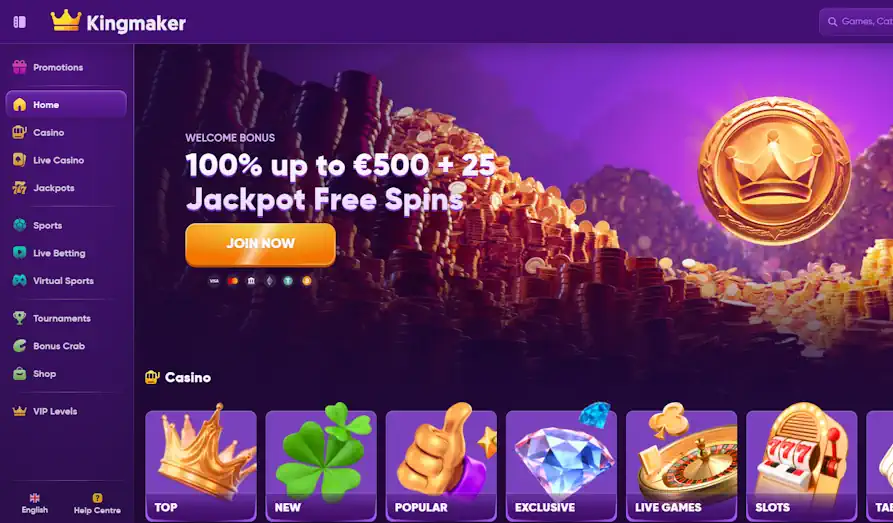Open the EXCLUSIVE diamond category tile
This screenshot has width=893, height=523.
click(561, 464)
